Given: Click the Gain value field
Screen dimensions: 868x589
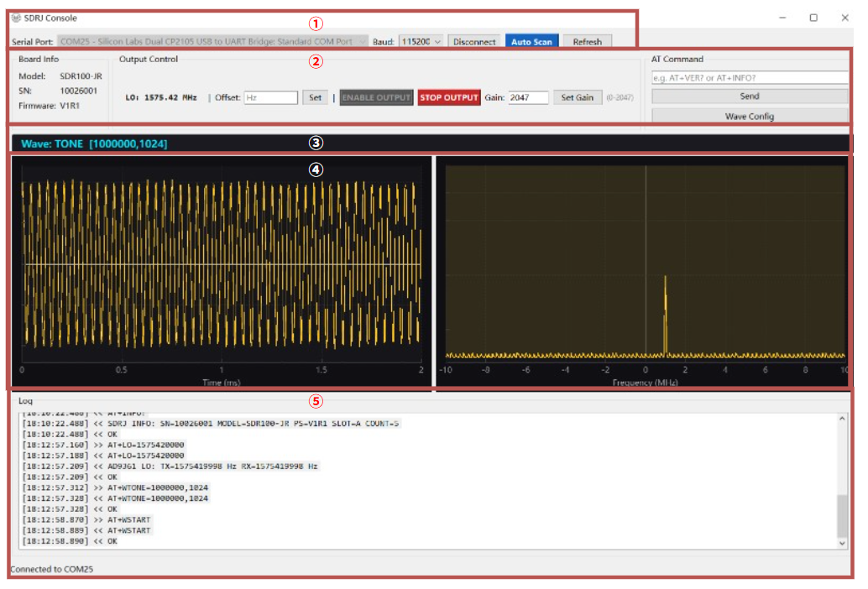Looking at the screenshot, I should 528,98.
